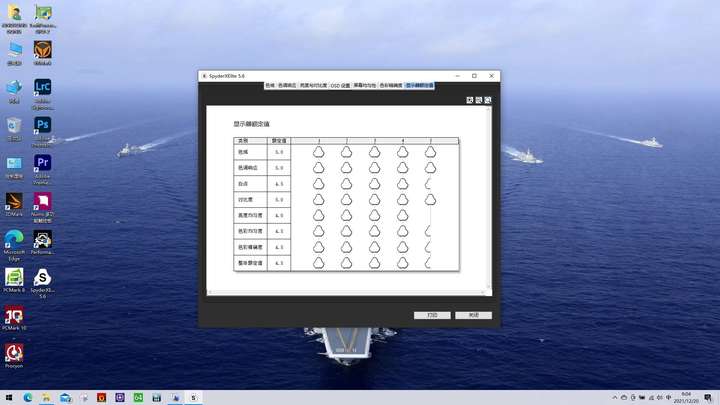720x405 pixels.
Task: Click the report vertical scrollbar
Action: click(489, 198)
